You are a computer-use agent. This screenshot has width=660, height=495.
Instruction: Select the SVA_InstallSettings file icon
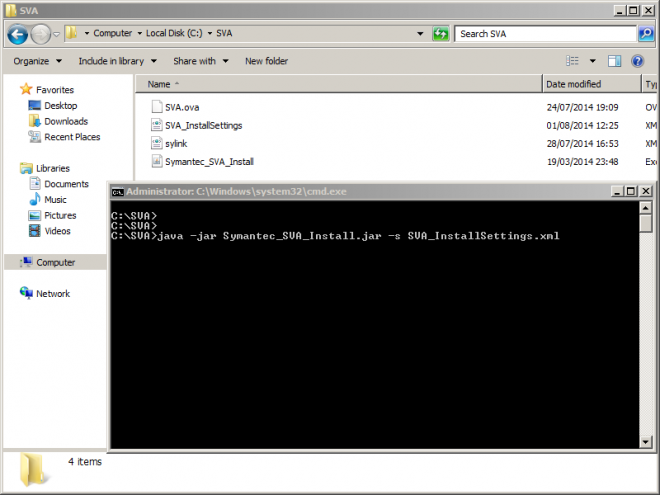point(157,125)
